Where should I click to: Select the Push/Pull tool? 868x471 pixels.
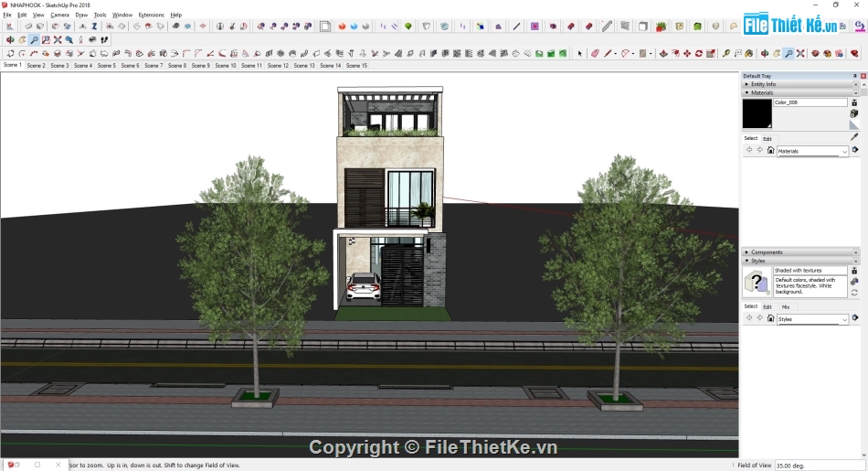663,53
